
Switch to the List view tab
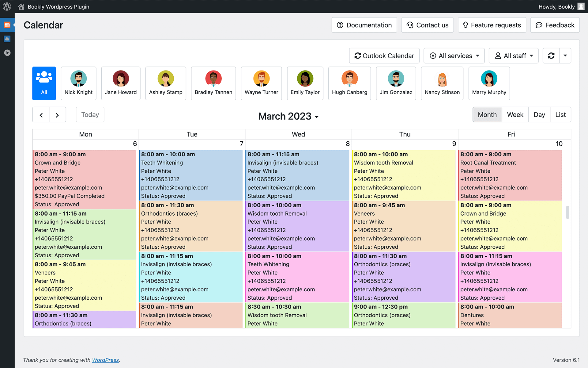560,114
